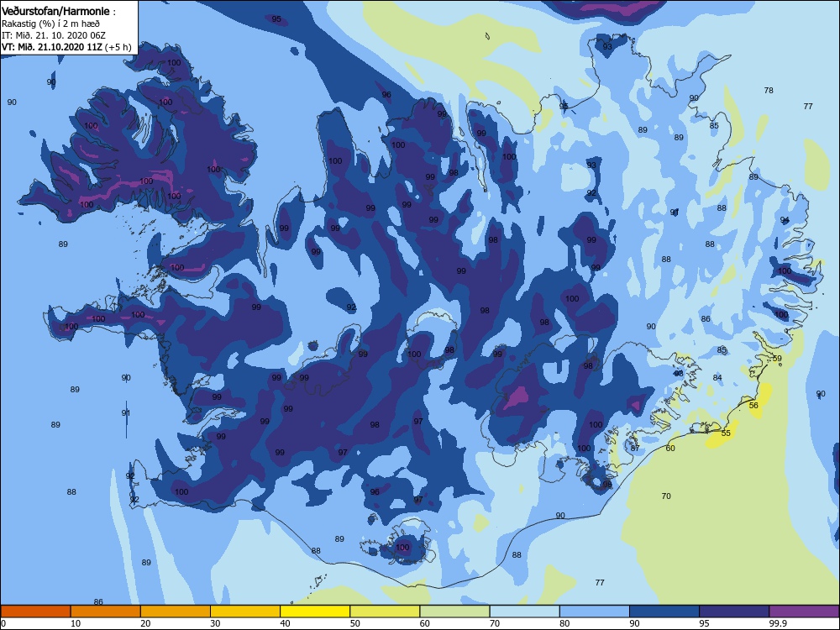Click the dark orange 0–10 legend swatch
The height and width of the screenshot is (630, 840).
click(x=35, y=612)
